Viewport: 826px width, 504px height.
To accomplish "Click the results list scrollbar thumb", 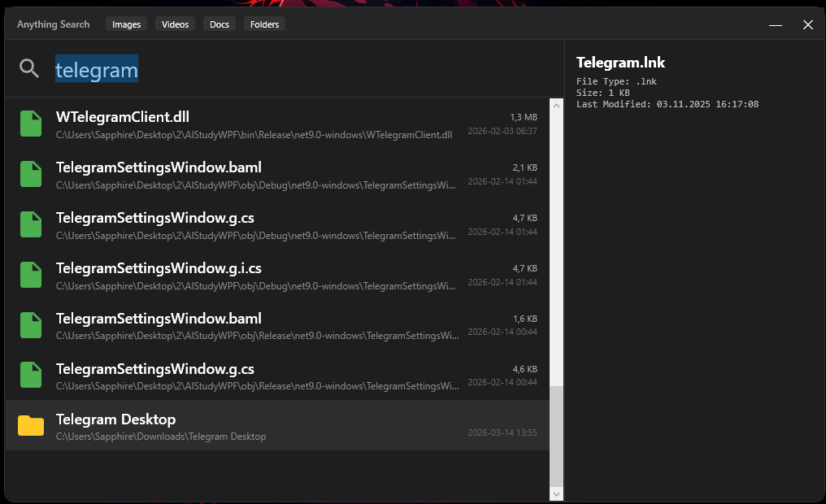I will click(556, 435).
